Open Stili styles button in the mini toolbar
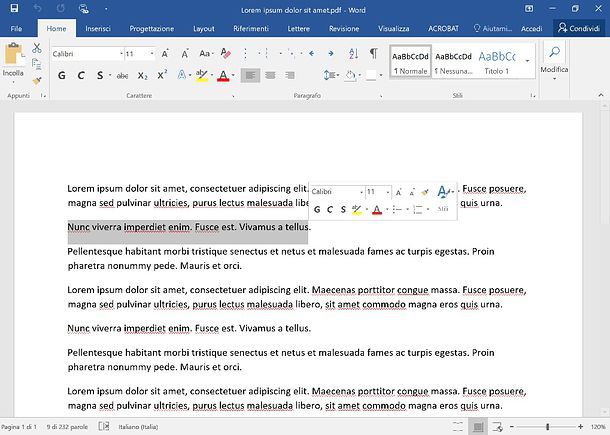 443,199
